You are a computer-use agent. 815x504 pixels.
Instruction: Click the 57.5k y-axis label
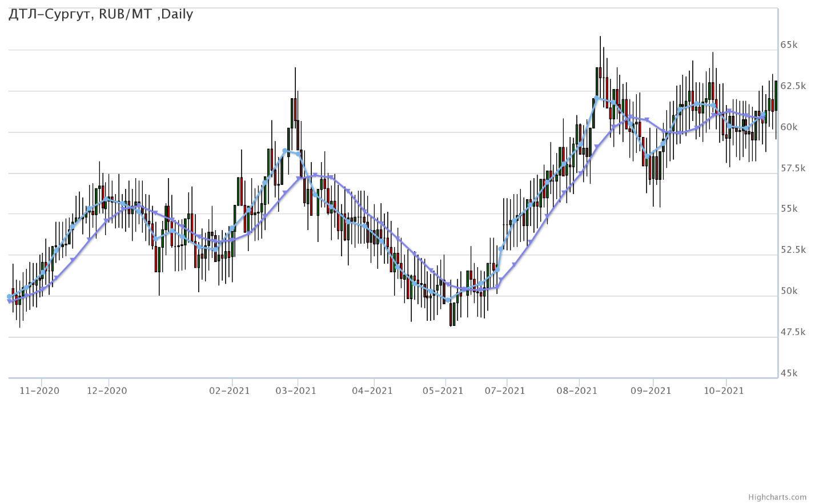793,168
